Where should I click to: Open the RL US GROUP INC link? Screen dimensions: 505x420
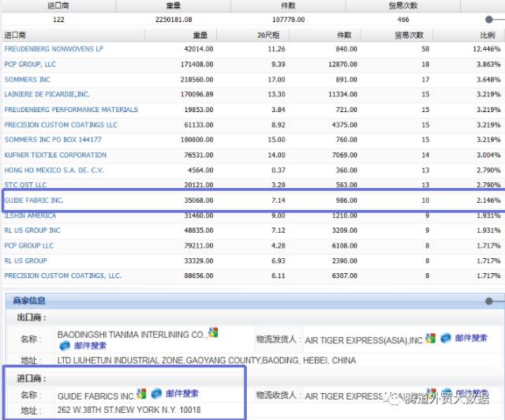coord(32,231)
